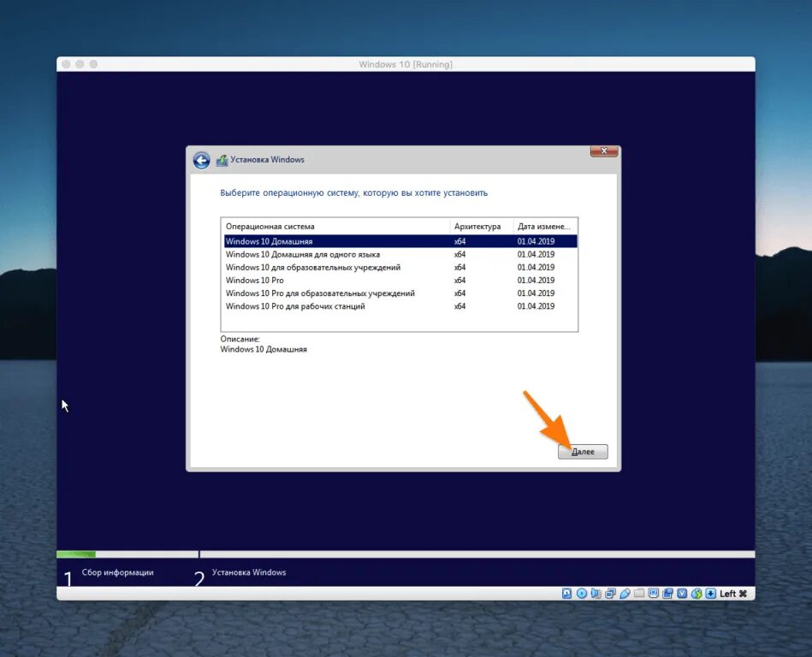Choose the plain Windows 10 Pro row
Viewport: 812px width, 657px height.
point(400,280)
